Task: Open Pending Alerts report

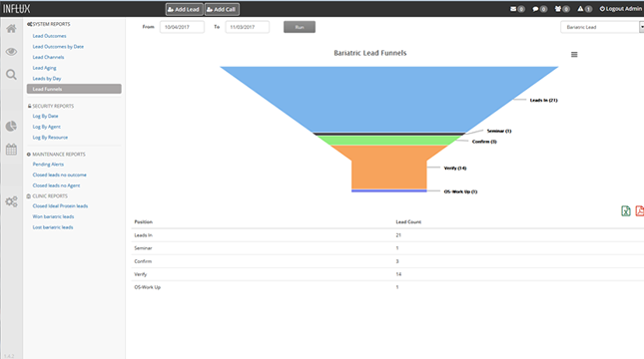Action: (48, 165)
